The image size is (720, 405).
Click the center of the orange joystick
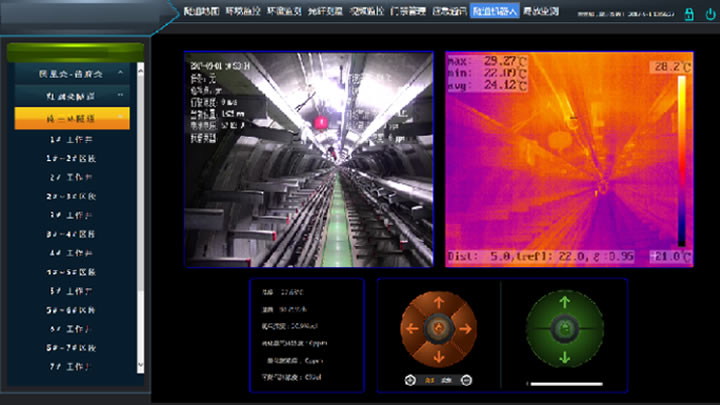[437, 328]
